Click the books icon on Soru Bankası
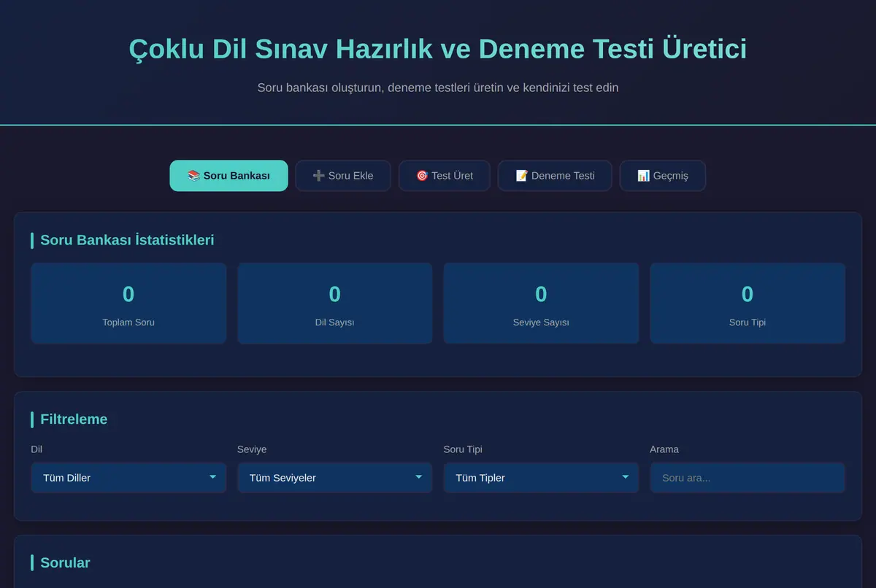Image resolution: width=876 pixels, height=588 pixels. point(193,176)
